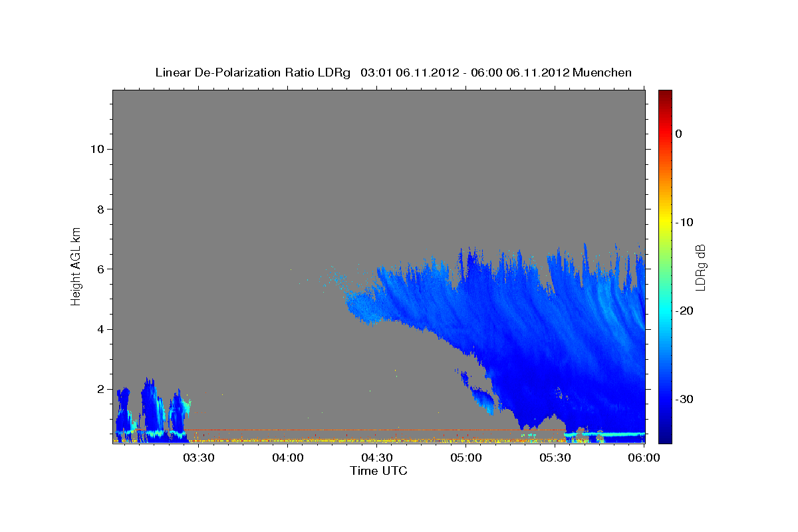798x532 pixels.
Task: Click the colorbar label -10
Action: (x=684, y=222)
